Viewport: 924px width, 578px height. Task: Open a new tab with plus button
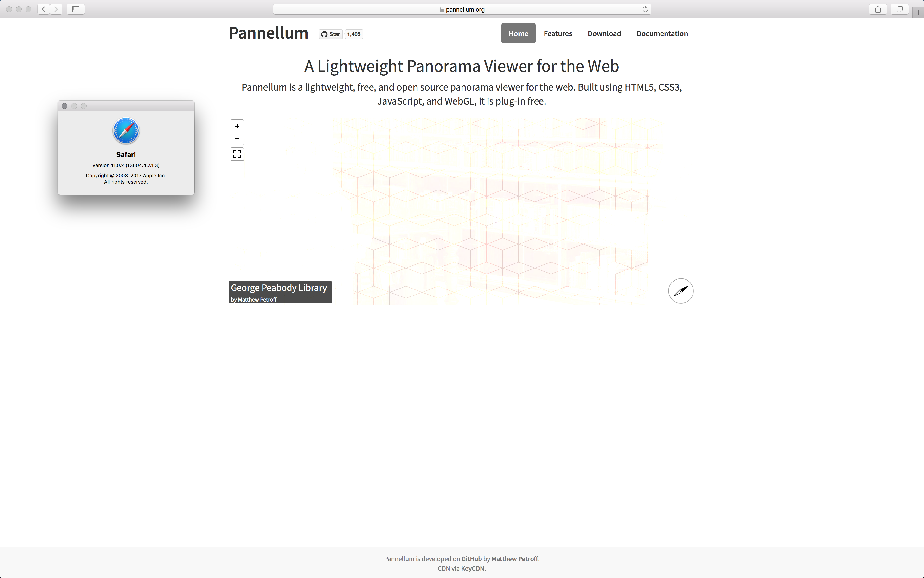(918, 13)
